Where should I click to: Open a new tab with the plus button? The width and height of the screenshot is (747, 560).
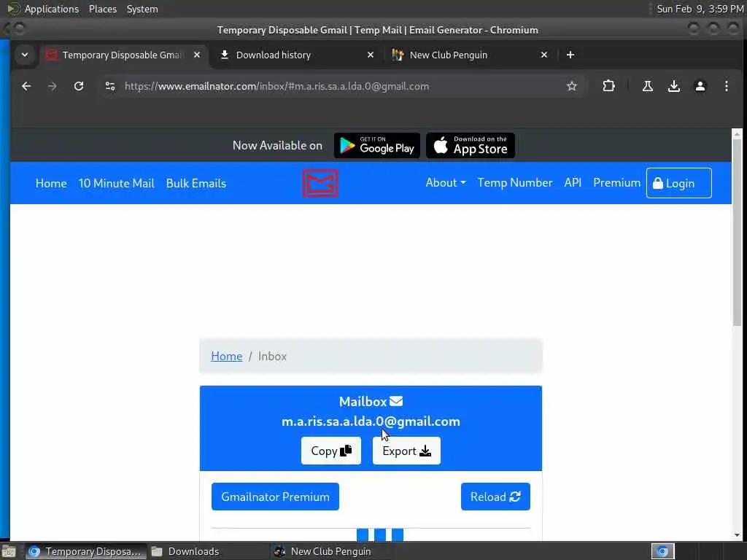tap(570, 55)
